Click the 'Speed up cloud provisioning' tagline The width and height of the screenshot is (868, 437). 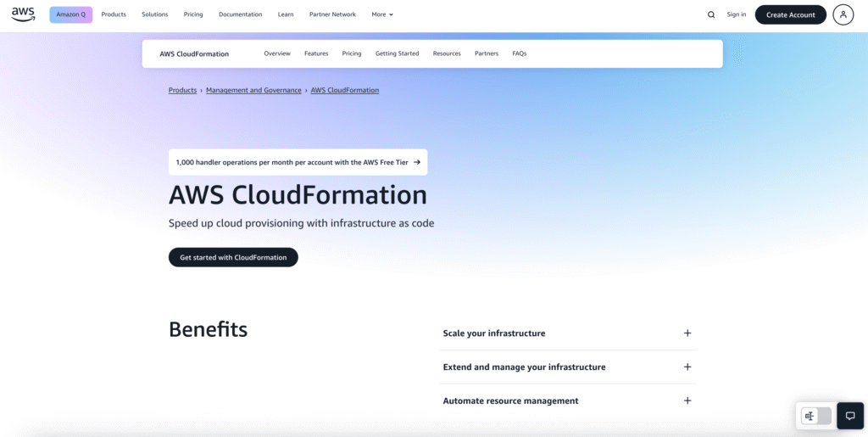pyautogui.click(x=301, y=224)
